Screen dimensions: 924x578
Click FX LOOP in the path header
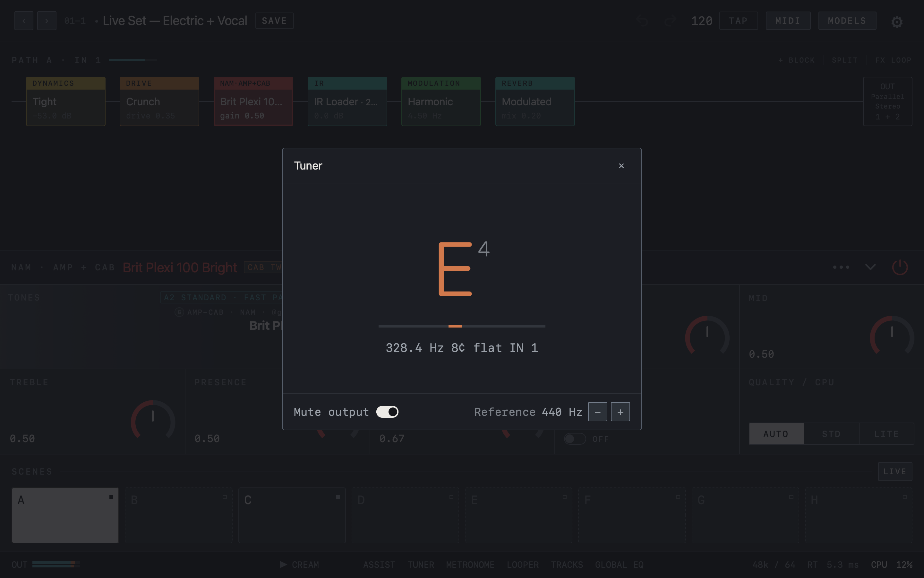pyautogui.click(x=894, y=60)
